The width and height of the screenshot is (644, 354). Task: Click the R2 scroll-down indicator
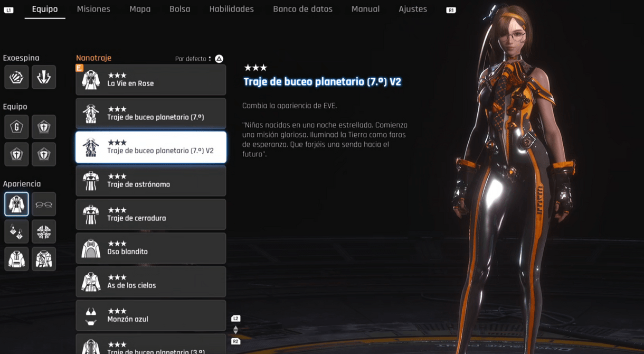coord(235,341)
